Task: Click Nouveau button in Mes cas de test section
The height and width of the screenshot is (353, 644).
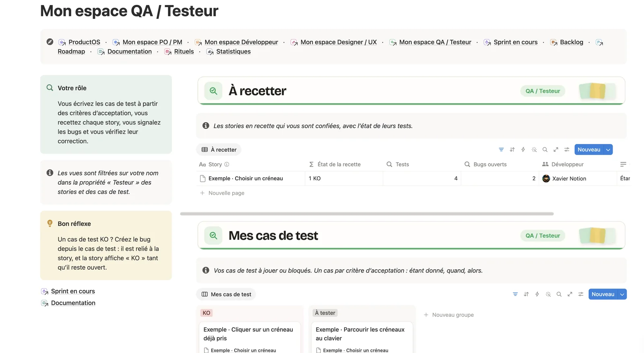Action: [603, 294]
